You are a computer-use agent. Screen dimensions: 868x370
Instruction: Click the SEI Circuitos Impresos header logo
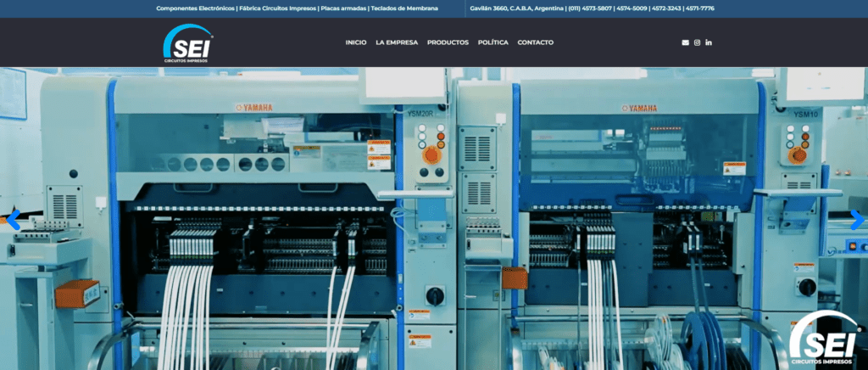[187, 42]
